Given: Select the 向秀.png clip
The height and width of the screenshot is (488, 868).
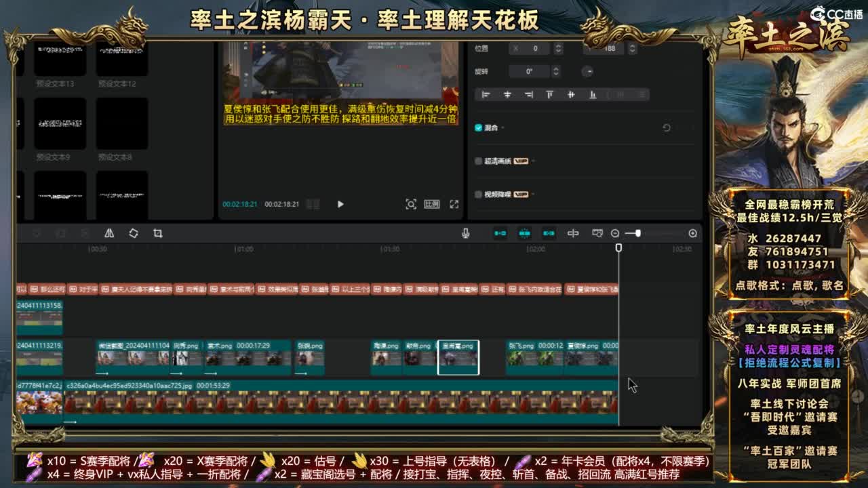Looking at the screenshot, I should click(x=187, y=358).
